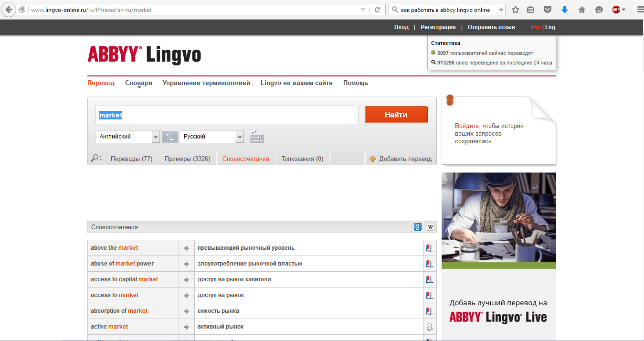
Task: Click Войдите link in history note
Action: pyautogui.click(x=467, y=126)
